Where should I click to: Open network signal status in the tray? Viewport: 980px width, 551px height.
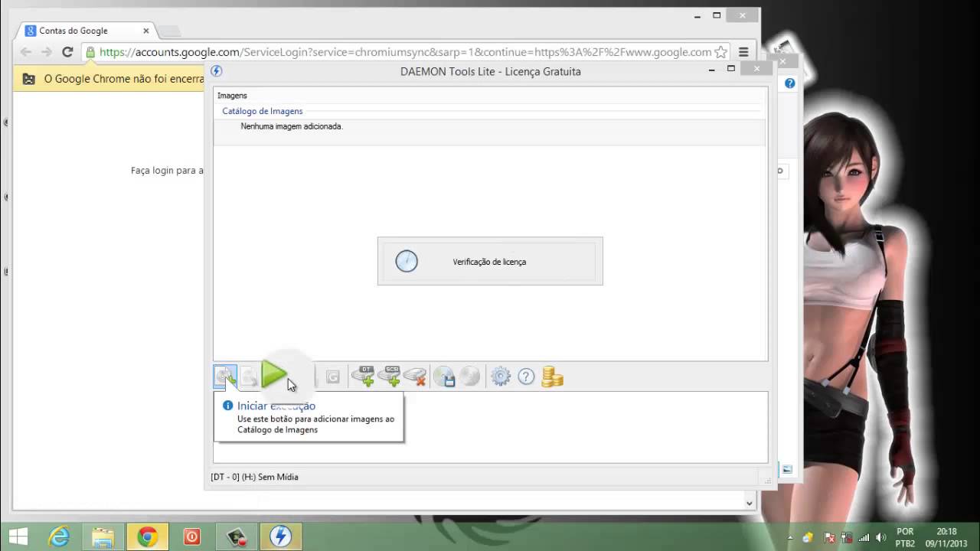point(864,537)
